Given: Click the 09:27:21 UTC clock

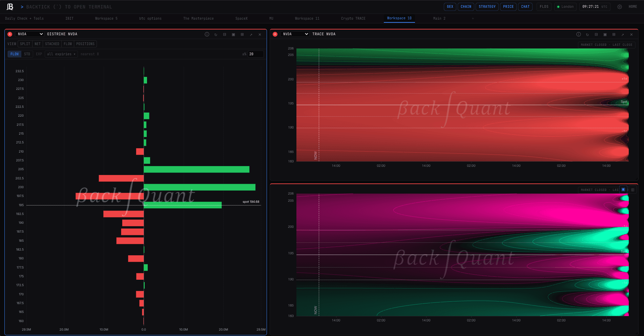Looking at the screenshot, I should tap(595, 7).
